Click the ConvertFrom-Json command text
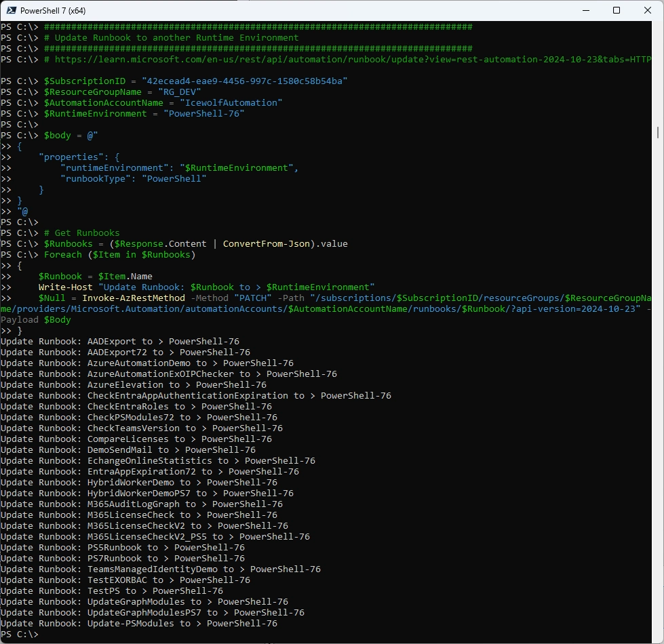This screenshot has width=664, height=644. pos(267,244)
